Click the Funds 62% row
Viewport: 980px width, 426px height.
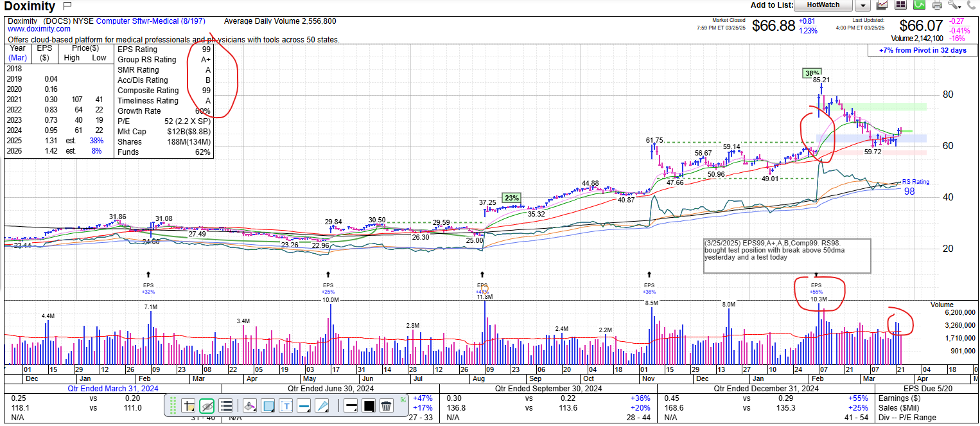coord(164,152)
